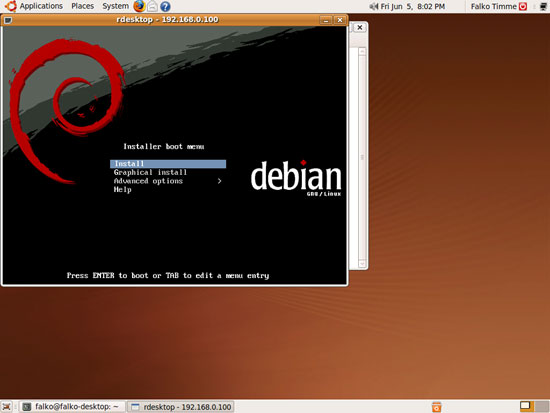Click the scrollbar up arrow behind rdesktop window
The height and width of the screenshot is (413, 550).
(x=362, y=52)
